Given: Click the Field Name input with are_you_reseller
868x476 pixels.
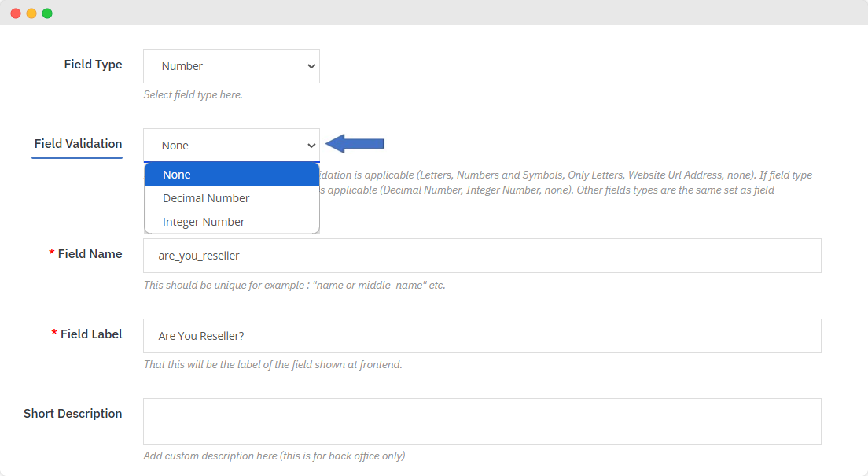Looking at the screenshot, I should 481,256.
